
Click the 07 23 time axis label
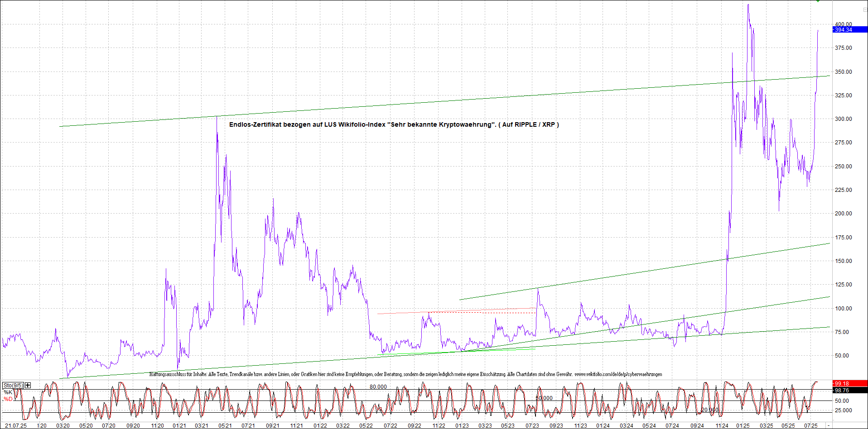(x=532, y=426)
